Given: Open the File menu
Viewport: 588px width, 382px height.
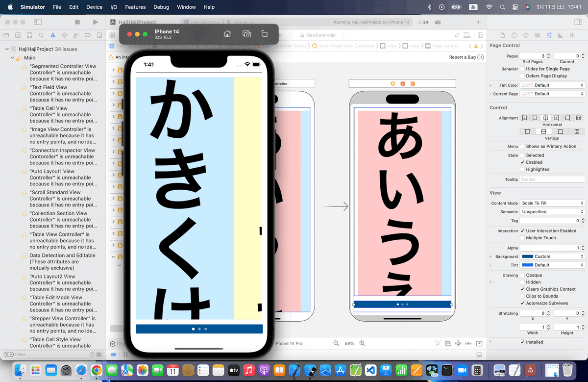Looking at the screenshot, I should pos(57,7).
